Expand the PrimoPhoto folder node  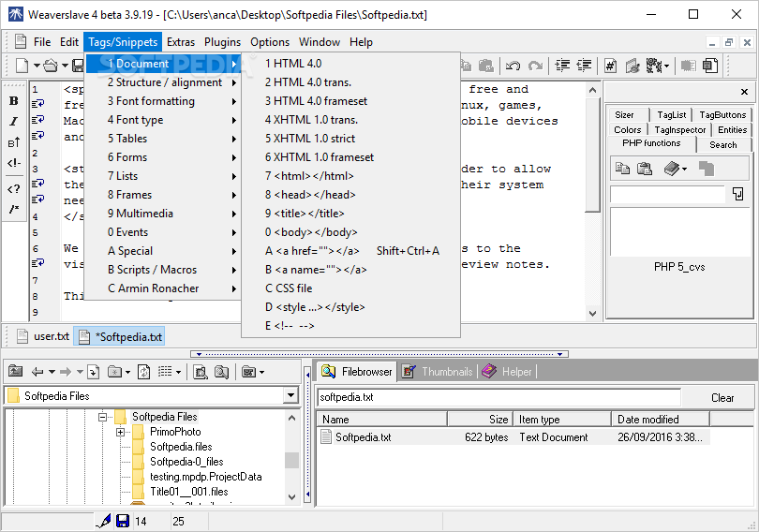[121, 432]
